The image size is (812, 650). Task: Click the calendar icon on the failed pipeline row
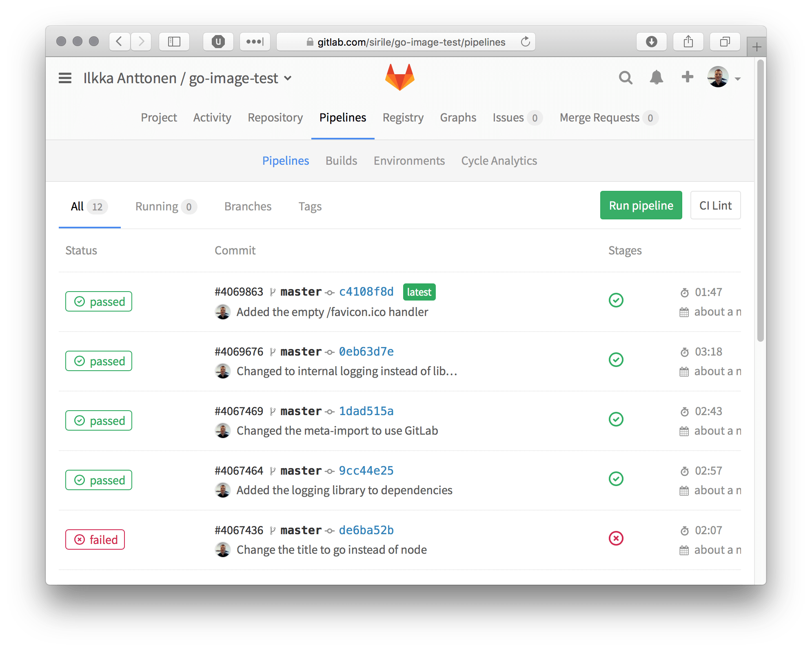(685, 550)
